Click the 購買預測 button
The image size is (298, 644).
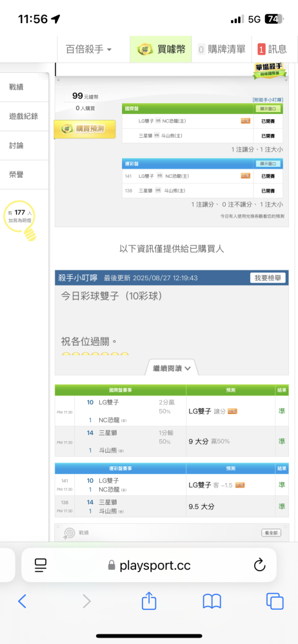pos(84,129)
